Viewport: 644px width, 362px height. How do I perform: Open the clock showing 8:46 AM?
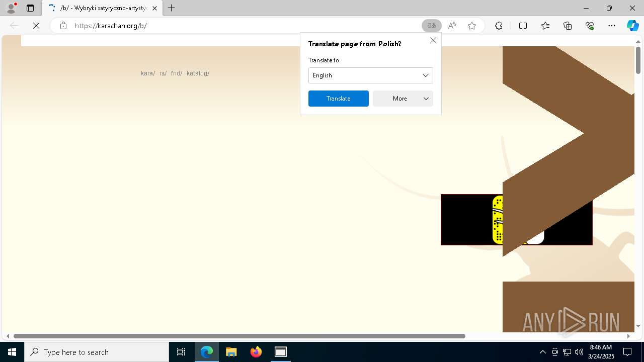point(601,352)
